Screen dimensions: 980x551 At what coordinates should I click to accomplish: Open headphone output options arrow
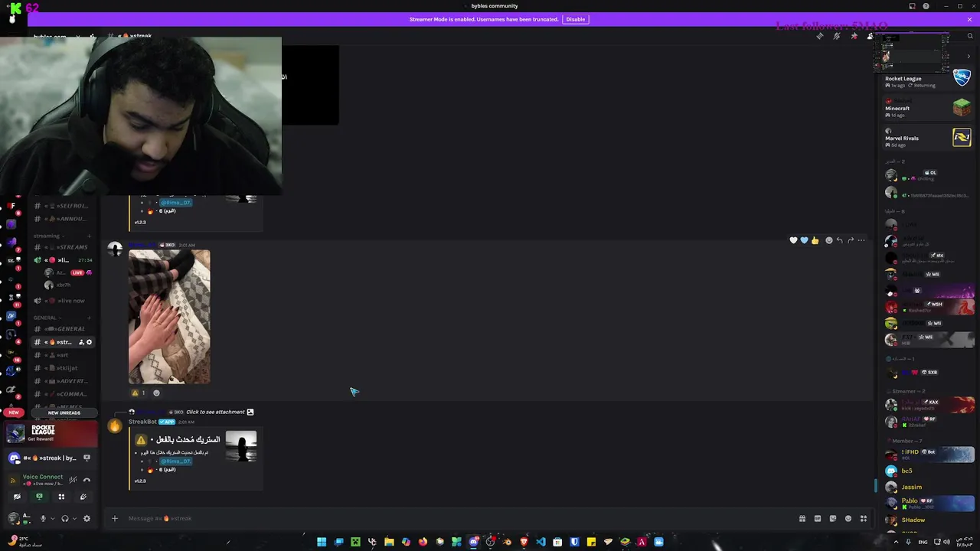click(75, 518)
